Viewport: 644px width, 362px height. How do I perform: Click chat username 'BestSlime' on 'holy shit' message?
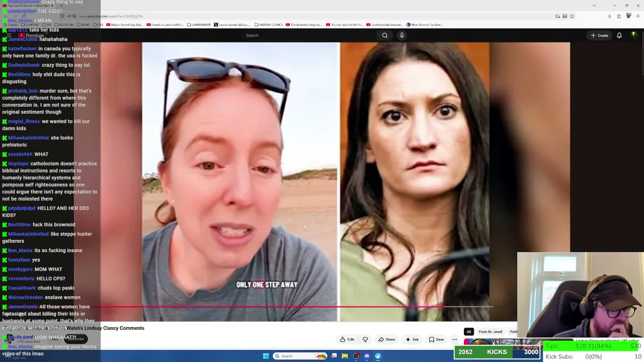point(19,74)
